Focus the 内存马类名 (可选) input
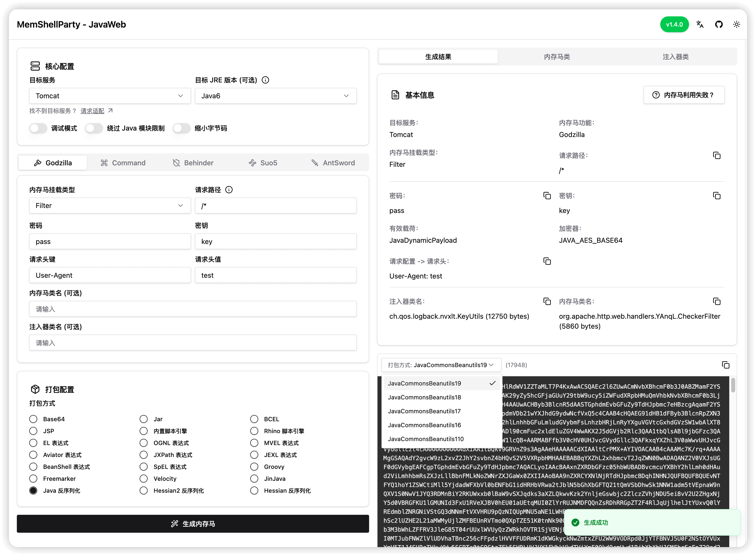756x556 pixels. [193, 309]
